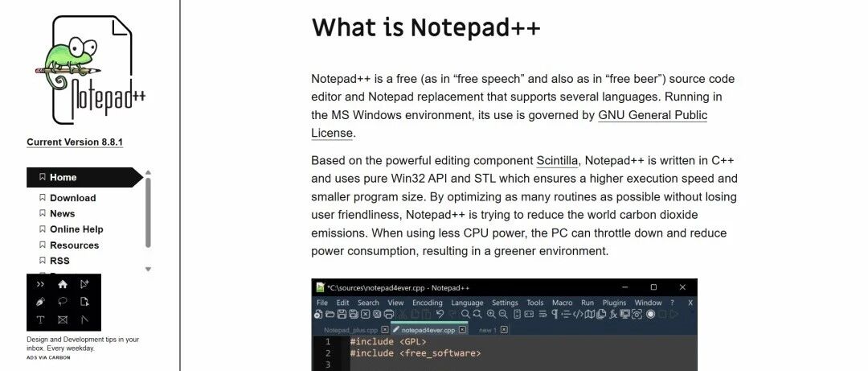The height and width of the screenshot is (371, 868).
Task: Open Online Help from sidebar
Action: tap(76, 229)
